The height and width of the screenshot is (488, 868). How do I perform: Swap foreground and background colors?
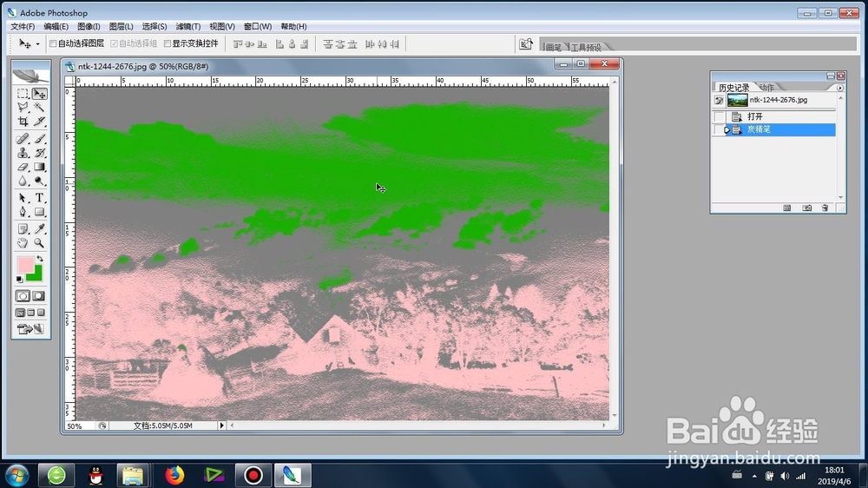tap(40, 259)
